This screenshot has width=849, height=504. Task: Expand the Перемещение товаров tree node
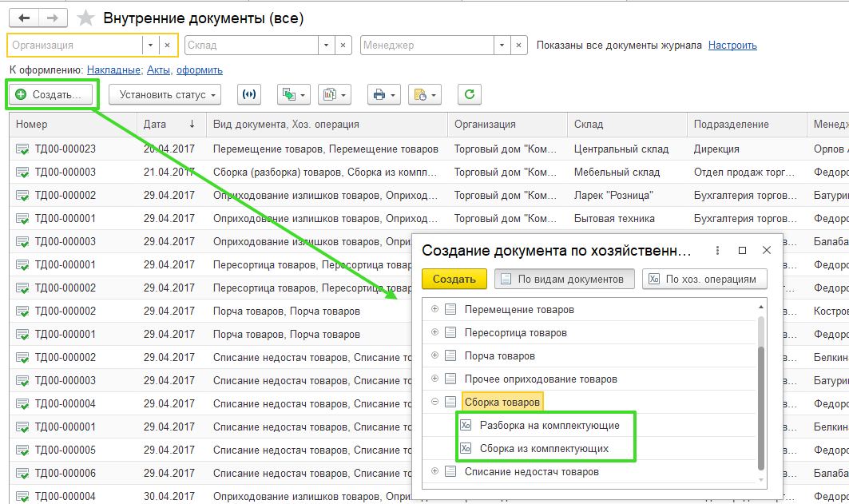pyautogui.click(x=434, y=308)
